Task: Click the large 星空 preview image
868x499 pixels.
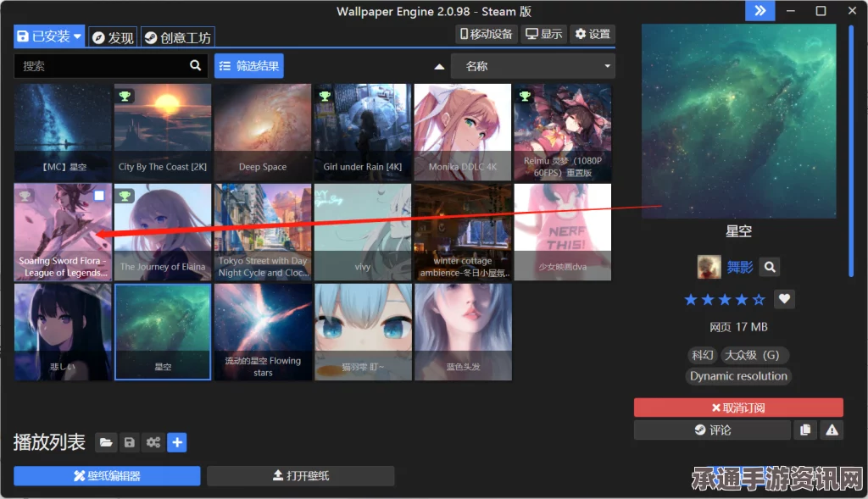Action: coord(739,120)
